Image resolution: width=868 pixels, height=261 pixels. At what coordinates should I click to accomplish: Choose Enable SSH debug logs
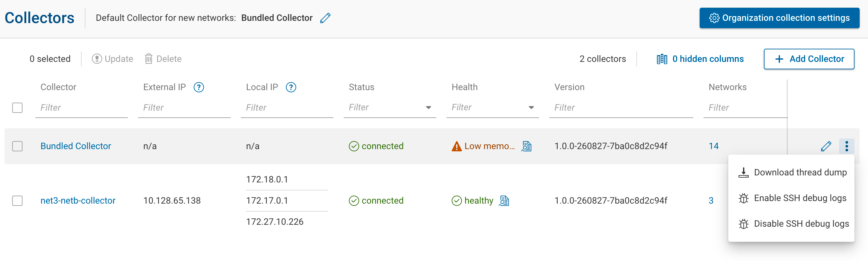(791, 198)
